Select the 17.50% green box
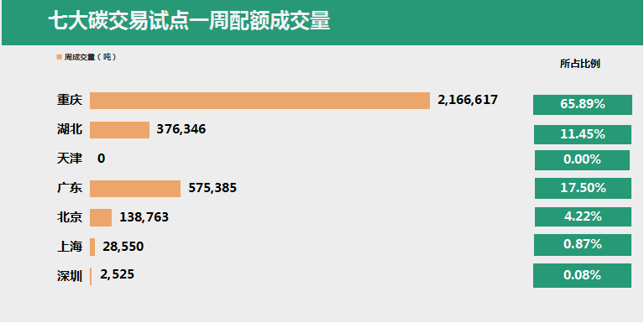This screenshot has height=323, width=644. click(583, 189)
